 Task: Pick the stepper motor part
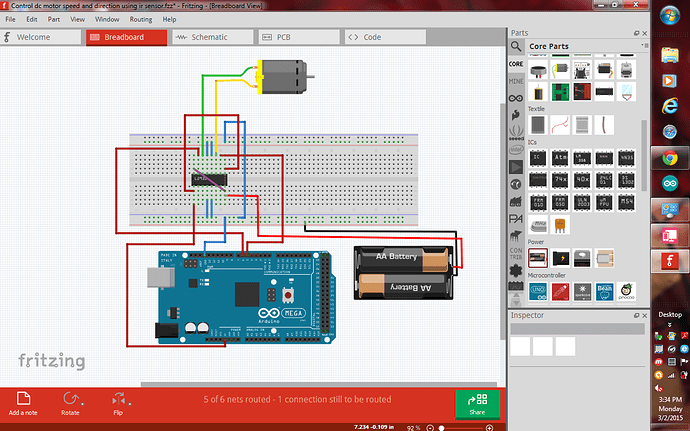(x=626, y=69)
